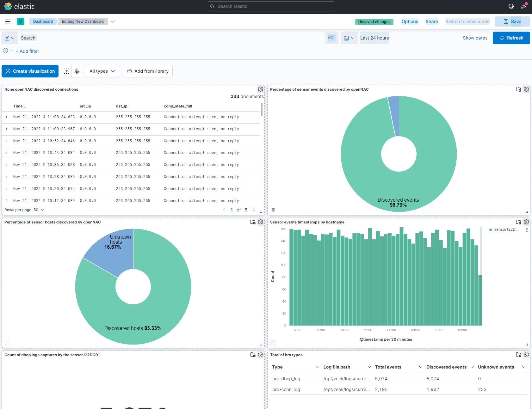532x409 pixels.
Task: Open panel options gear for discovered connections
Action: pyautogui.click(x=261, y=89)
